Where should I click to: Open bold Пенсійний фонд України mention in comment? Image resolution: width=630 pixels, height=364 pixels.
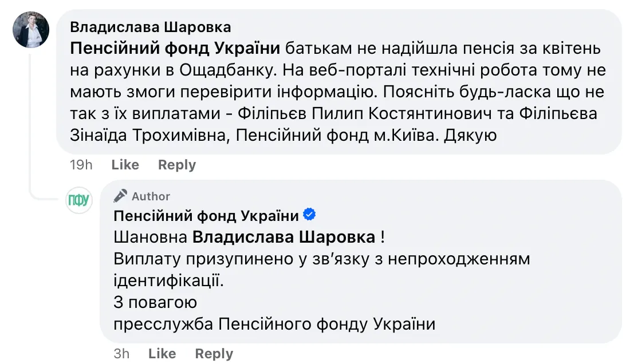(175, 49)
